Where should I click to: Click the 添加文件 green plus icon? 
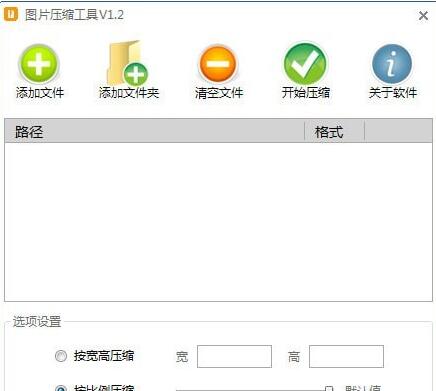39,64
